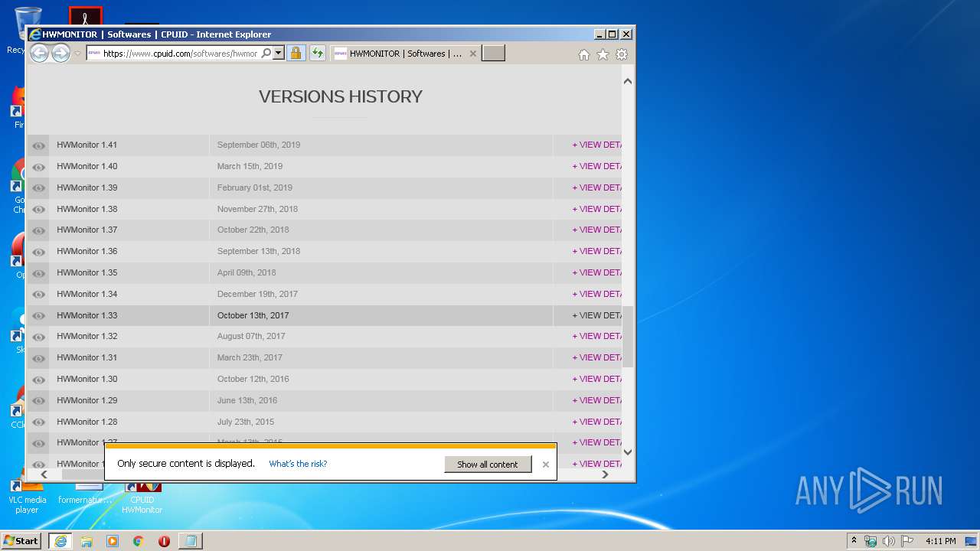Open the notepad-like taskbar window icon

pos(190,540)
